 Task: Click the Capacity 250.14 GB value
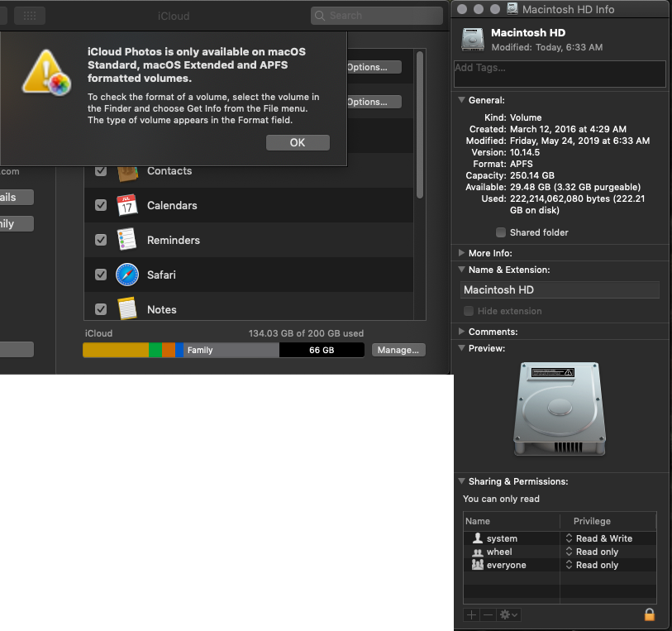pyautogui.click(x=531, y=175)
